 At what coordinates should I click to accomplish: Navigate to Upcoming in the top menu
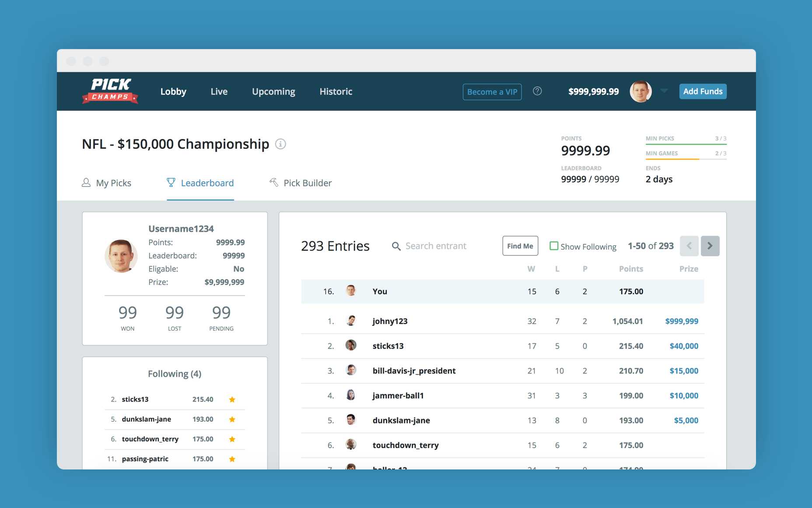pyautogui.click(x=273, y=92)
